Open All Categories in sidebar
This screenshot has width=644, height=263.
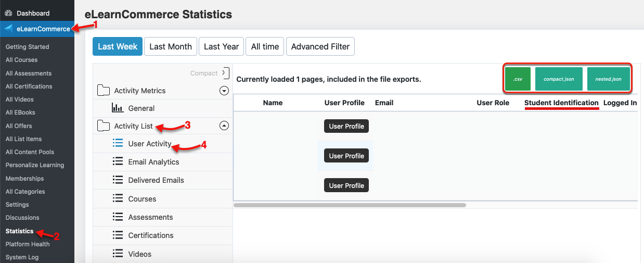25,192
